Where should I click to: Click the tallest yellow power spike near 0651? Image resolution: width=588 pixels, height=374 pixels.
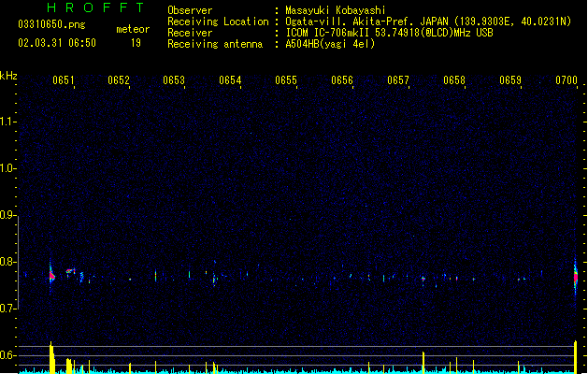[51, 357]
